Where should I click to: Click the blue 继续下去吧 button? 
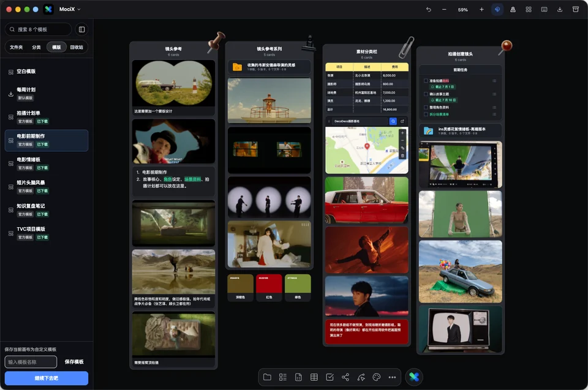tap(47, 378)
